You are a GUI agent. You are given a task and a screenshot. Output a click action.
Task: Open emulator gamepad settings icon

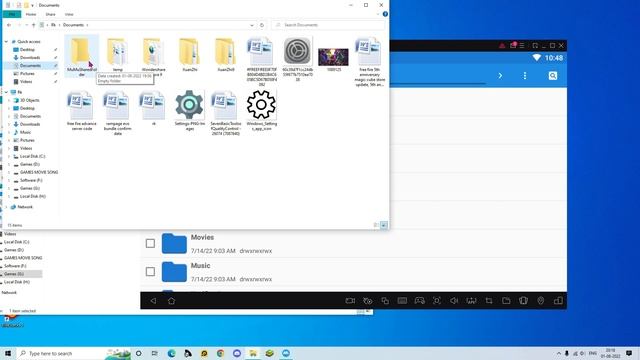point(420,301)
